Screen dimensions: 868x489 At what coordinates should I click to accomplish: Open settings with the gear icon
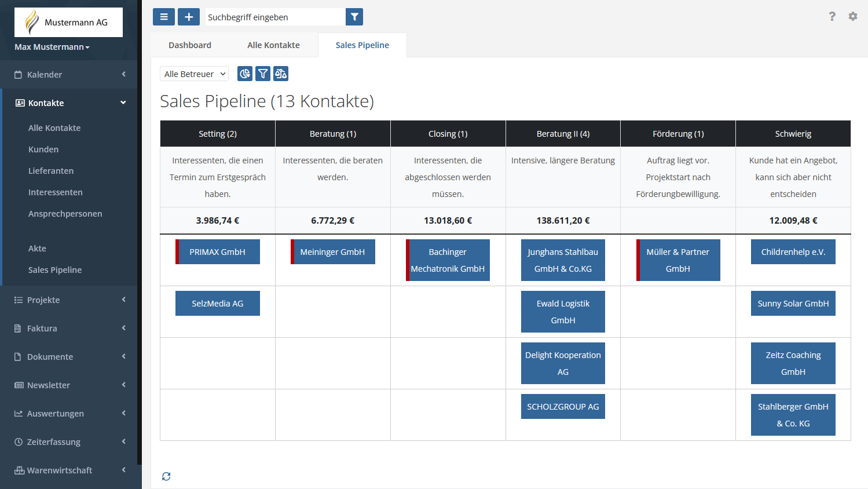point(853,16)
